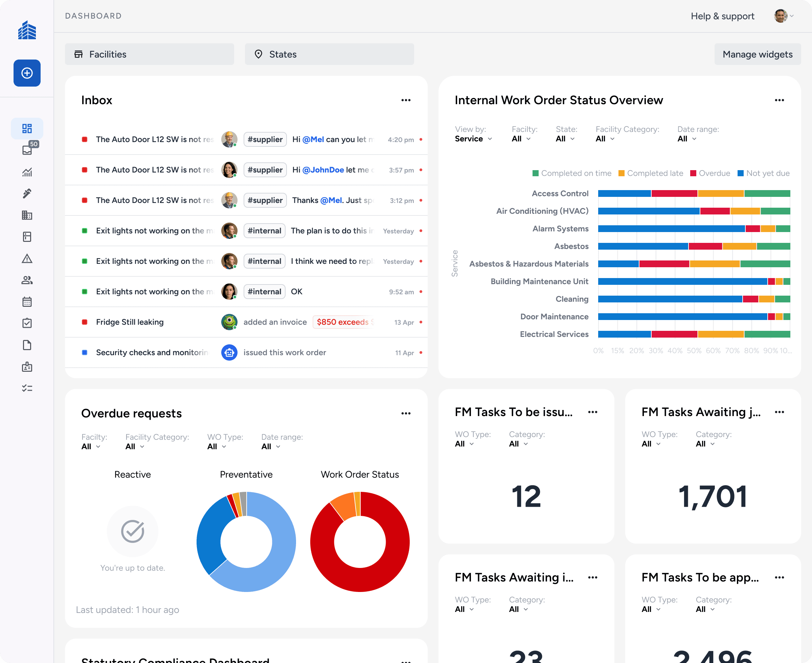This screenshot has height=663, width=812.
Task: Open the Inbox widget three-dot menu
Action: coord(406,100)
